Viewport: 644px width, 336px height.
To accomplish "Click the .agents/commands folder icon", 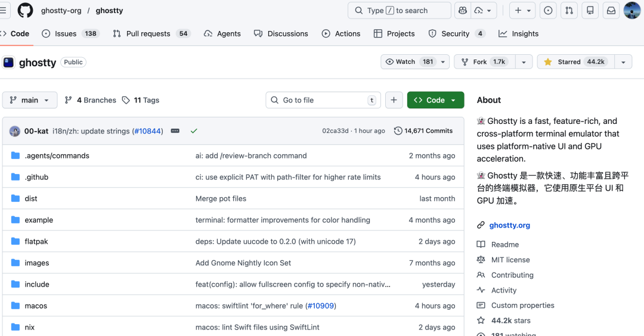I will pos(16,155).
